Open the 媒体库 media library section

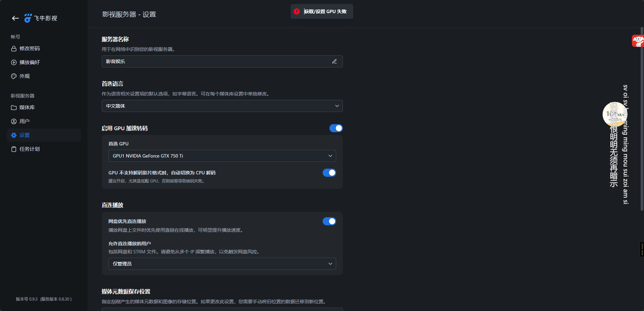(27, 107)
